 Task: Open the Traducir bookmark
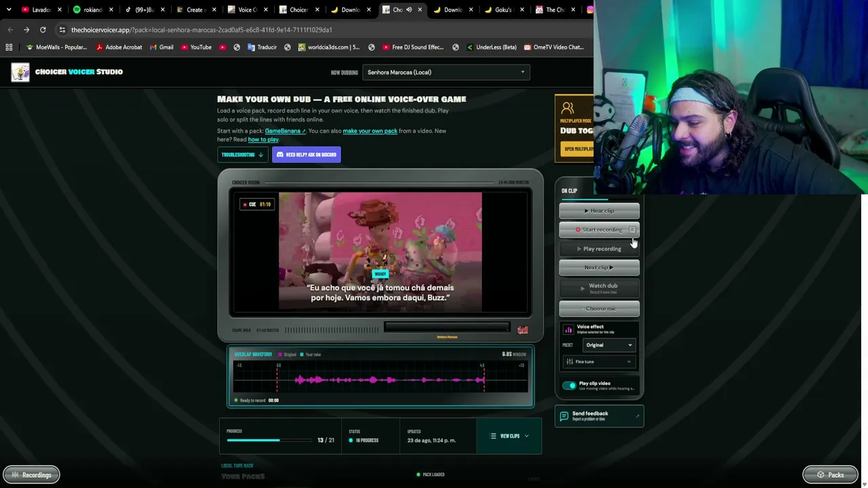tap(262, 47)
